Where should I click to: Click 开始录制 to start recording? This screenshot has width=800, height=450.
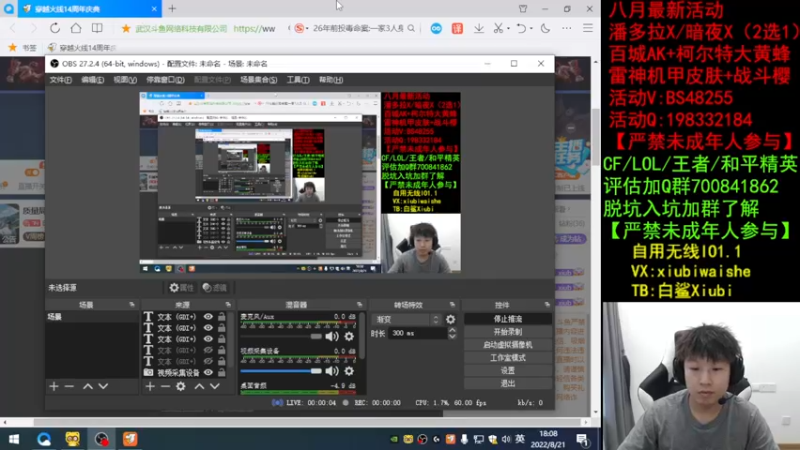(x=508, y=332)
